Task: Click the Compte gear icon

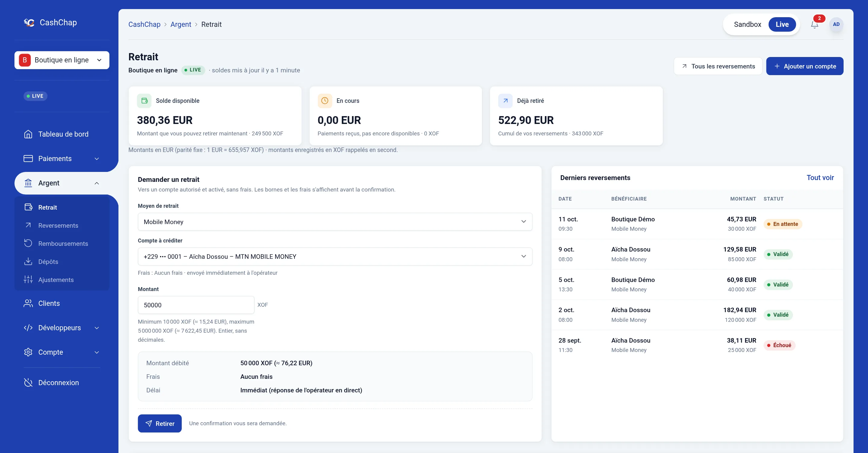Action: [x=28, y=352]
